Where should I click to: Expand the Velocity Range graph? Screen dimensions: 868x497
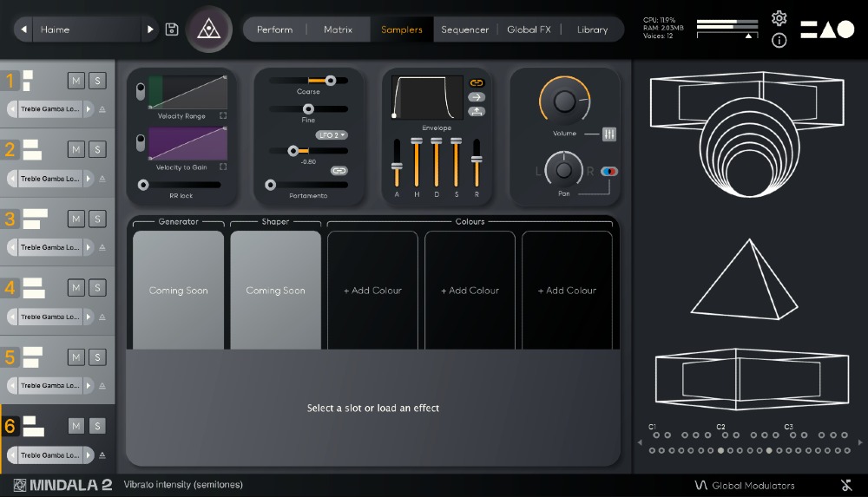point(223,115)
